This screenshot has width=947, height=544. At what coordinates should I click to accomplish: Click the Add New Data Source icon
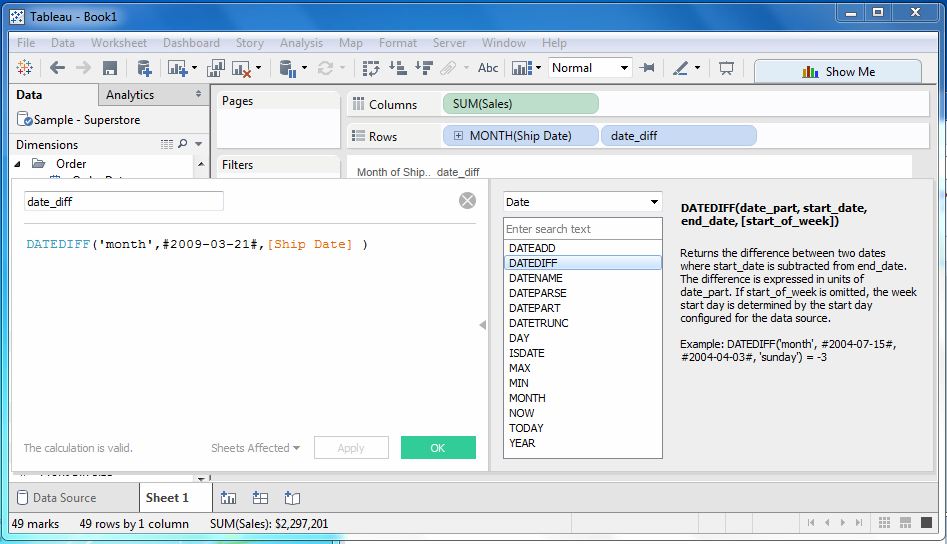(144, 68)
